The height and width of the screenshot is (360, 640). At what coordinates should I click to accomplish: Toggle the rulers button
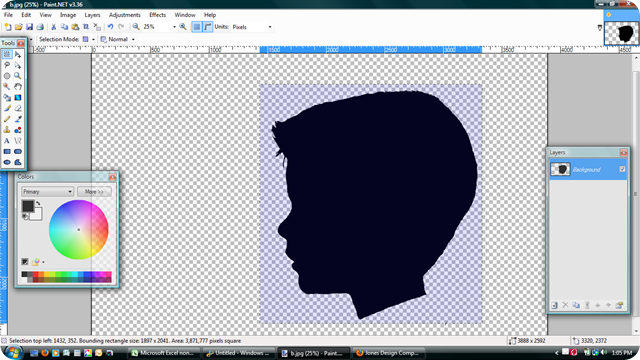pyautogui.click(x=208, y=27)
